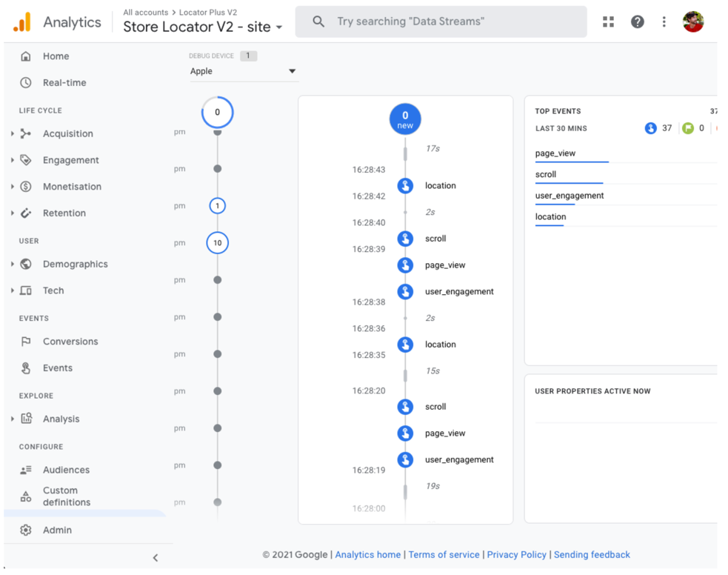
Task: Open the Terms of service link
Action: coord(444,554)
